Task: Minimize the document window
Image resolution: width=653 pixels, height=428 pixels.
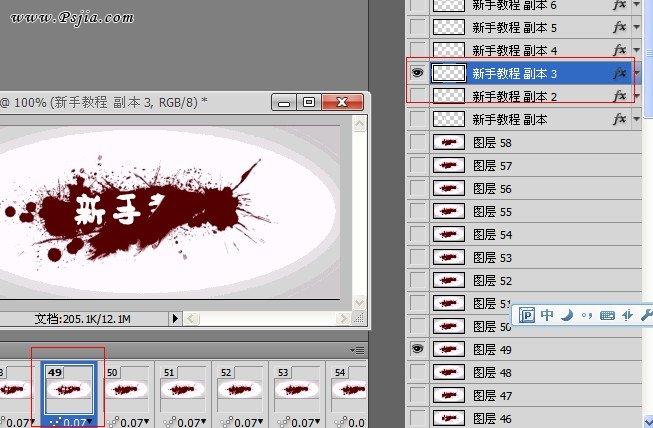Action: point(284,102)
